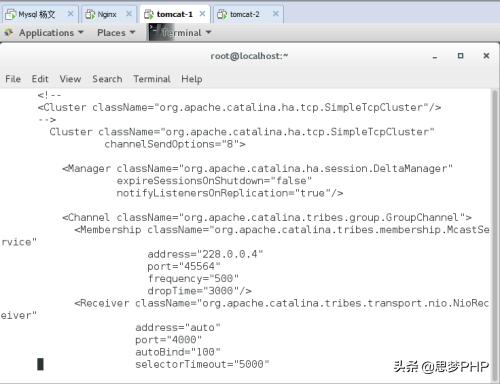Click the Receiver className NioReceiver line
500x384 pixels.
point(282,303)
